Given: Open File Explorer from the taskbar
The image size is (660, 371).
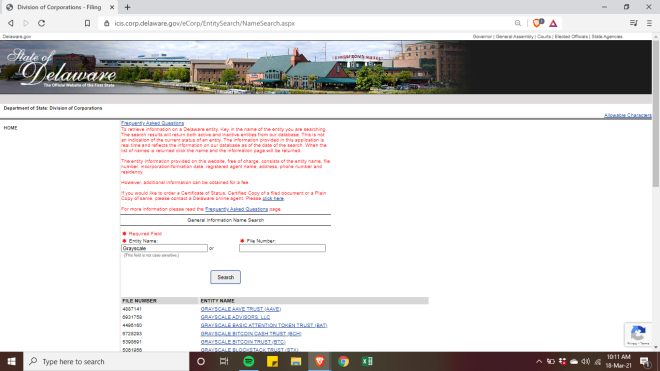Looking at the screenshot, I should pos(296,362).
